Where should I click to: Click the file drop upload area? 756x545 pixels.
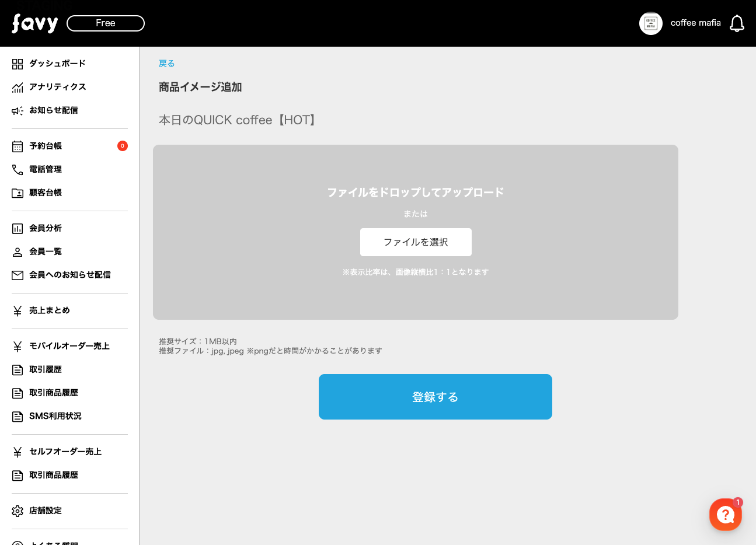pyautogui.click(x=416, y=232)
